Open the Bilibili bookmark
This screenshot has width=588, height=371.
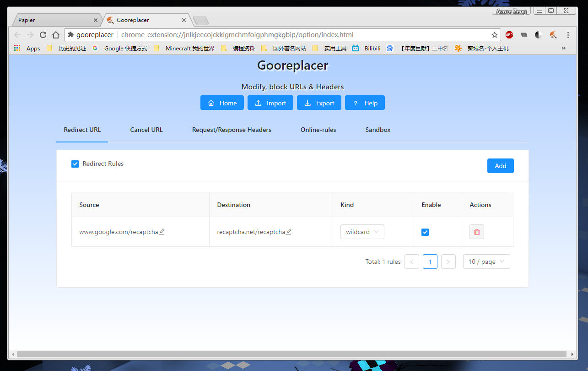366,48
